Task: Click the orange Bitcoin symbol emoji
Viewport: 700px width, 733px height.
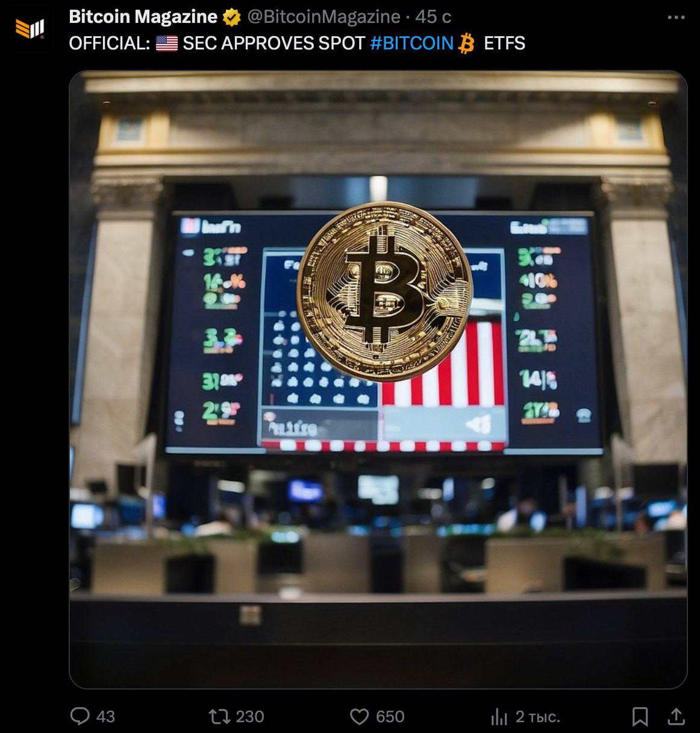Action: pyautogui.click(x=466, y=43)
